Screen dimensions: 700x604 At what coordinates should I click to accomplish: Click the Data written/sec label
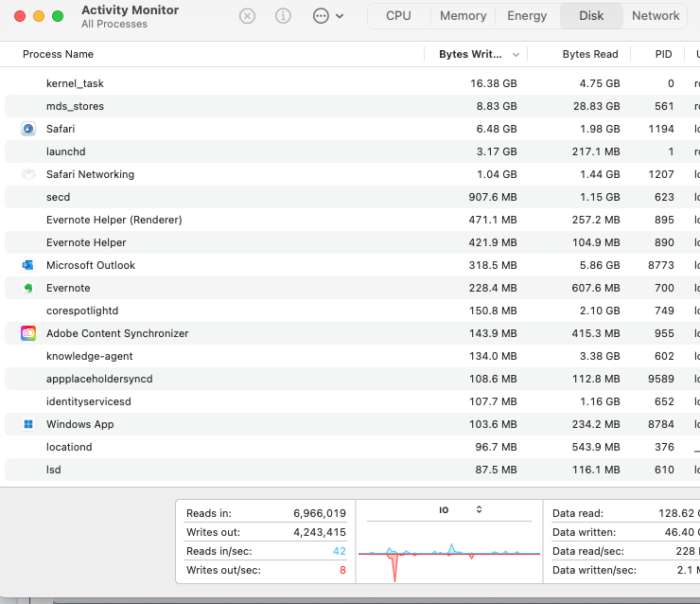(x=594, y=570)
